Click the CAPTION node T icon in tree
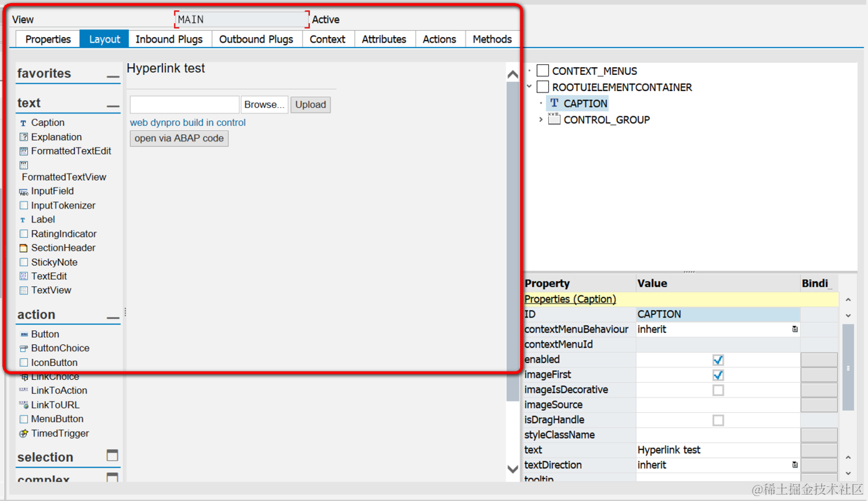868x501 pixels. click(554, 104)
